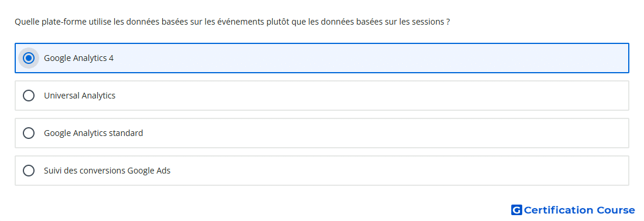Click the 'Universal Analytics' answer label
The height and width of the screenshot is (221, 644).
(80, 96)
